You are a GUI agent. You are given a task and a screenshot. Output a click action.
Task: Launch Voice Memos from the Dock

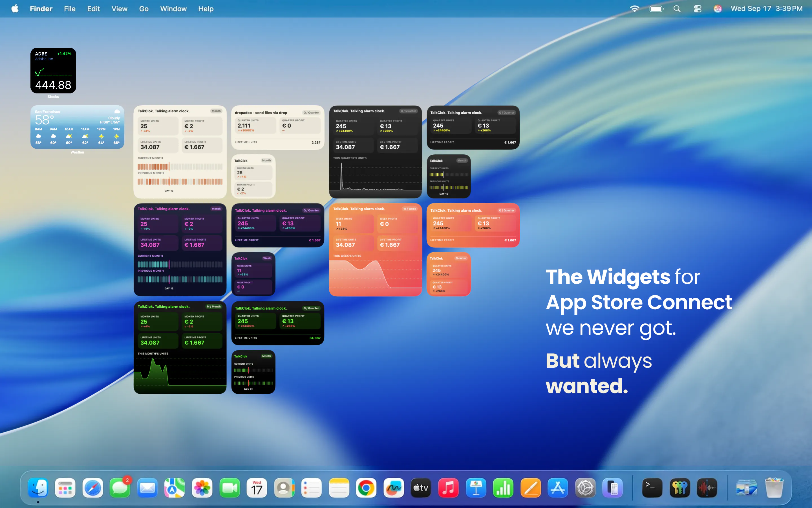(x=707, y=487)
